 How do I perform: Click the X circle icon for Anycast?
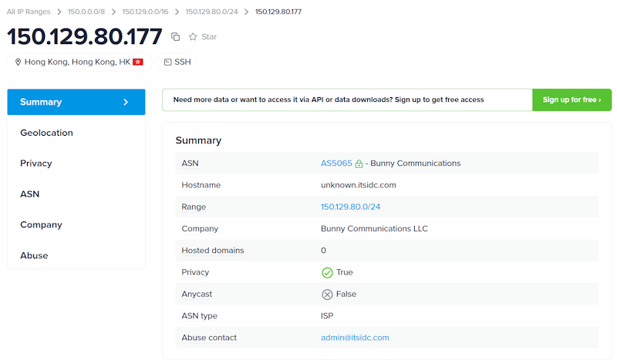click(327, 294)
